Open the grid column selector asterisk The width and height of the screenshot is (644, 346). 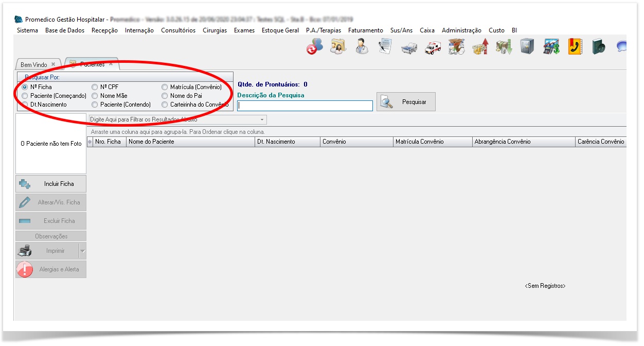click(x=90, y=142)
